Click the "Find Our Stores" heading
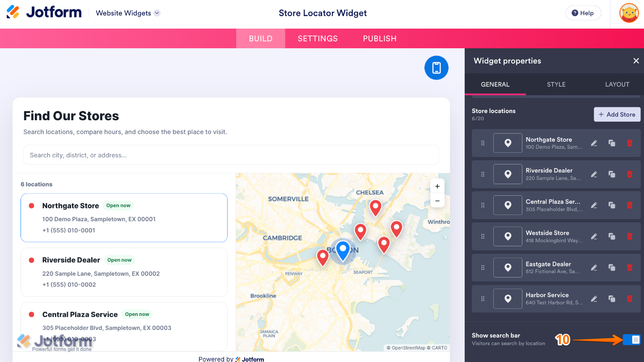Viewport: 644px width, 362px height. (71, 116)
